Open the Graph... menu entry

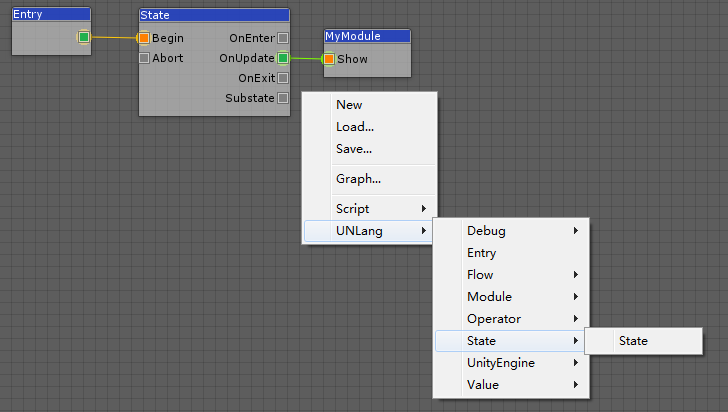[x=358, y=179]
